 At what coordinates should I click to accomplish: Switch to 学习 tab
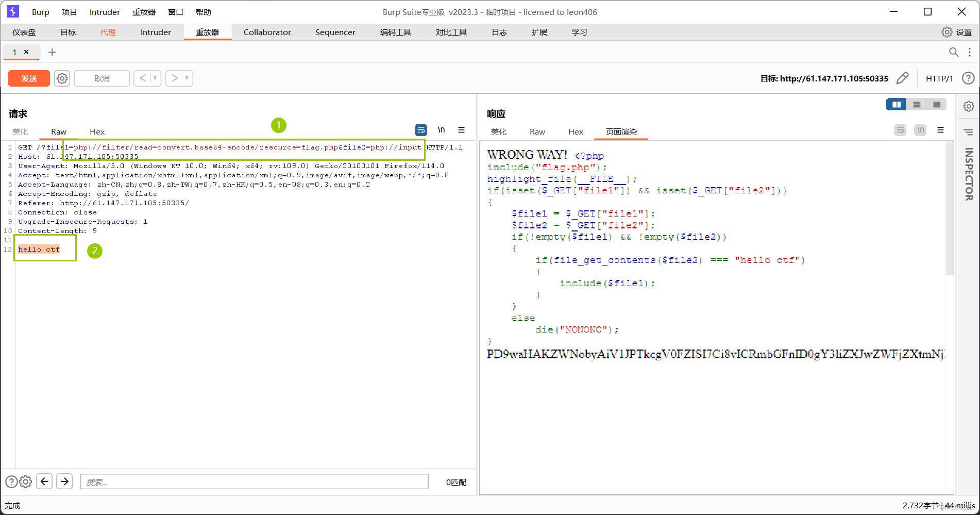tap(580, 32)
